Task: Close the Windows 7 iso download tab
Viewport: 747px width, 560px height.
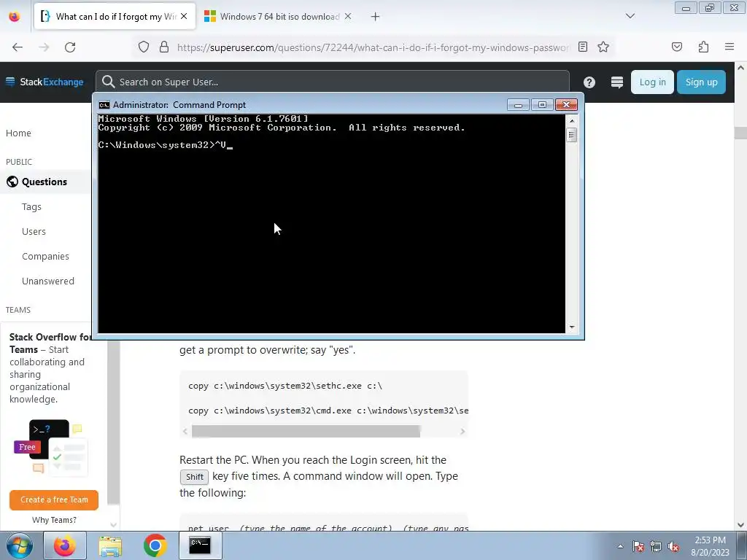Action: pos(348,16)
